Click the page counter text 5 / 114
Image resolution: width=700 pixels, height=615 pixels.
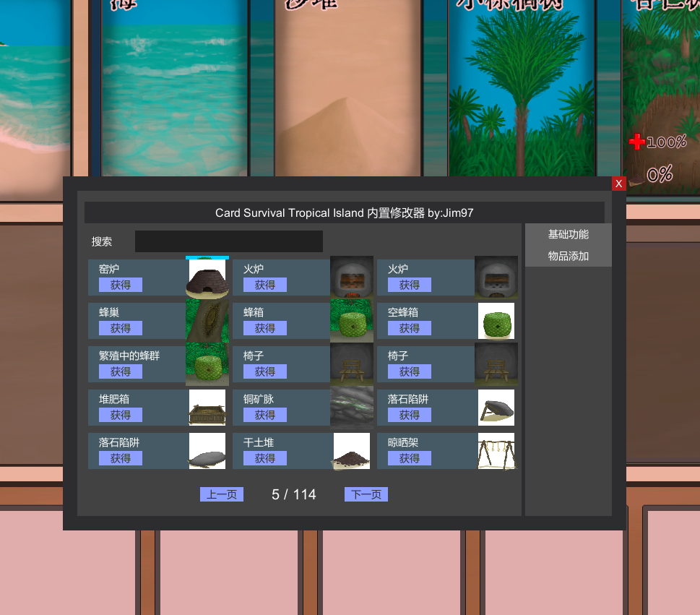pyautogui.click(x=294, y=494)
